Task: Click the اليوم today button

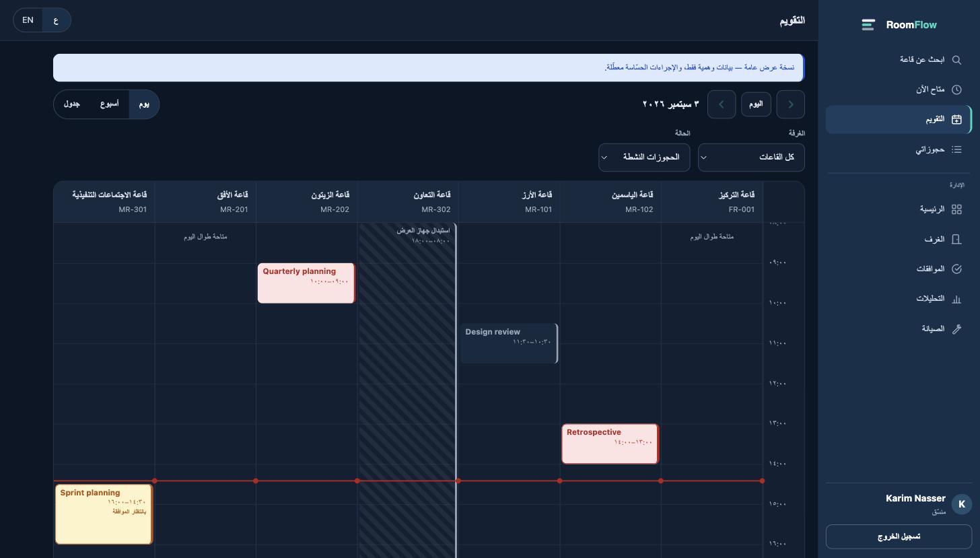Action: click(756, 104)
